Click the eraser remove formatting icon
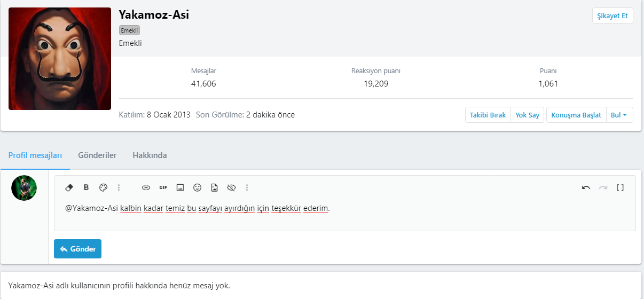Image resolution: width=644 pixels, height=299 pixels. coord(69,187)
